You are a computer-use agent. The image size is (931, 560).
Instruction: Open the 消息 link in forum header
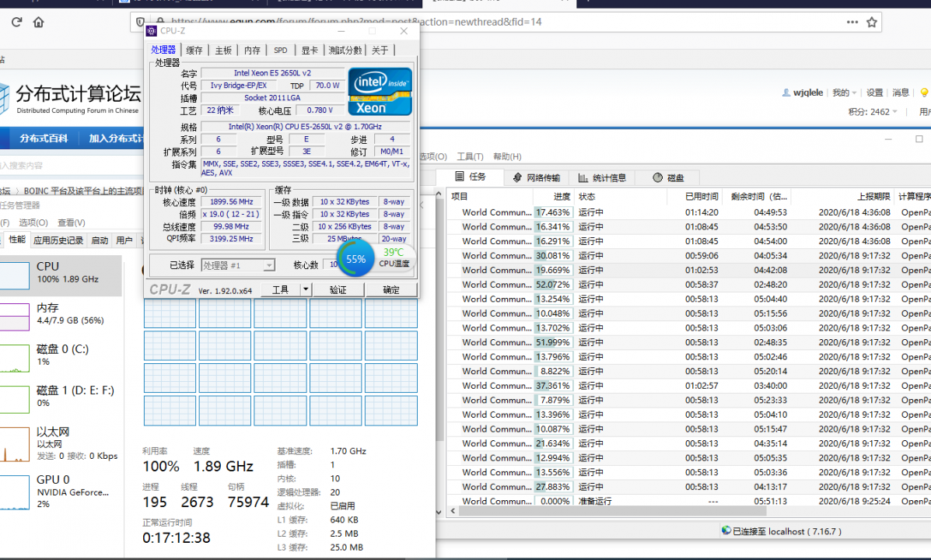(901, 93)
